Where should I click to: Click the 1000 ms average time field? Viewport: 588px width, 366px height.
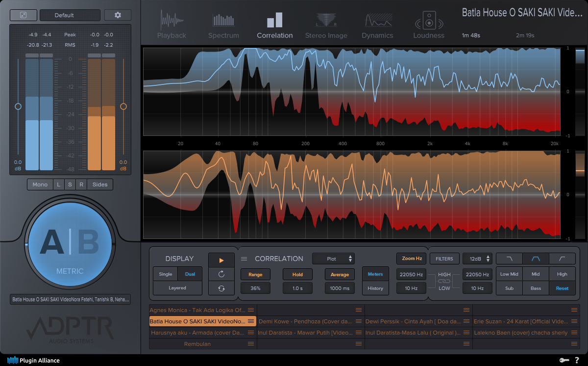click(340, 288)
